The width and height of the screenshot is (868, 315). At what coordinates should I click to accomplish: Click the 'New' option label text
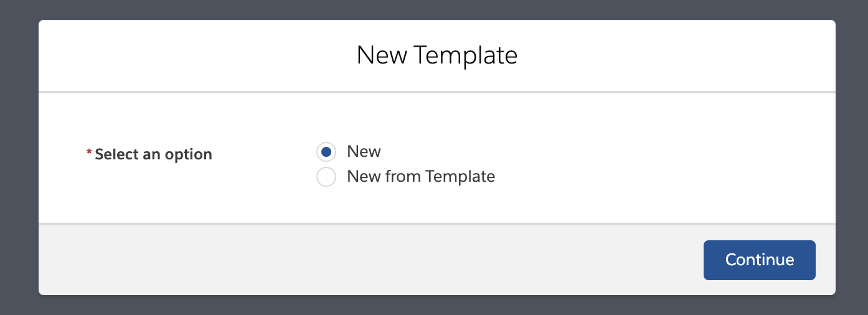(x=364, y=151)
